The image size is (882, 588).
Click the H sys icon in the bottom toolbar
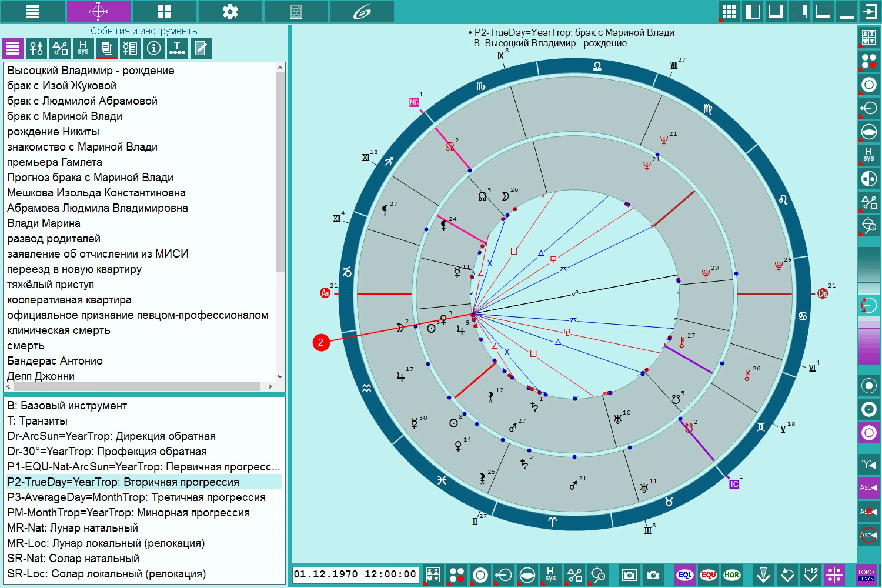point(550,575)
